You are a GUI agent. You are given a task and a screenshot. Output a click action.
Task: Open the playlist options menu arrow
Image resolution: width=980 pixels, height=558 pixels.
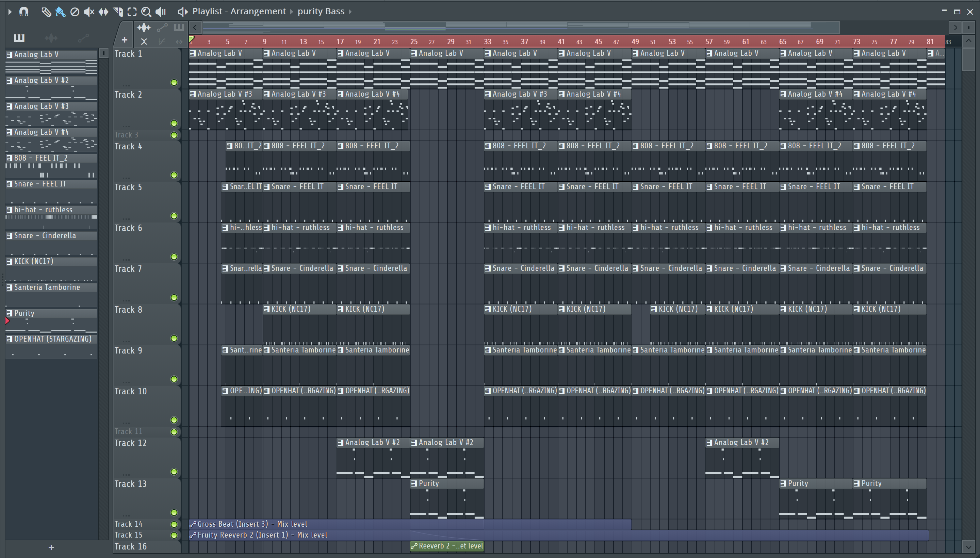click(x=10, y=12)
